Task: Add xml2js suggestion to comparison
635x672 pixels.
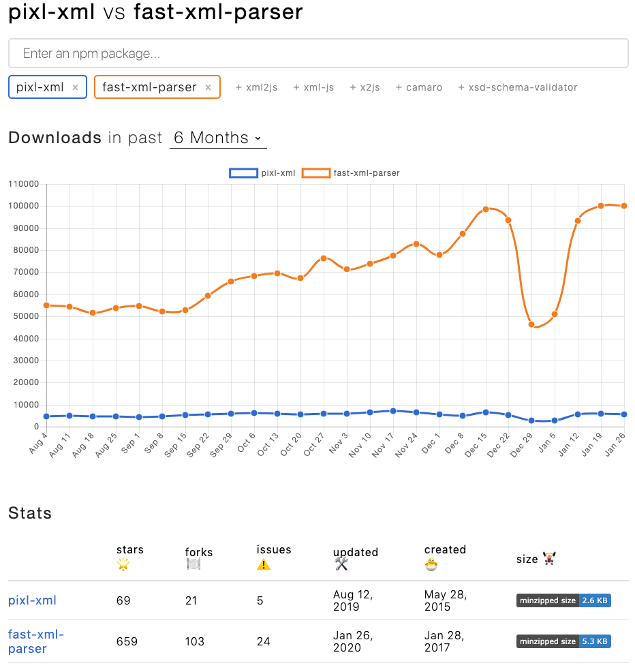Action: (256, 87)
